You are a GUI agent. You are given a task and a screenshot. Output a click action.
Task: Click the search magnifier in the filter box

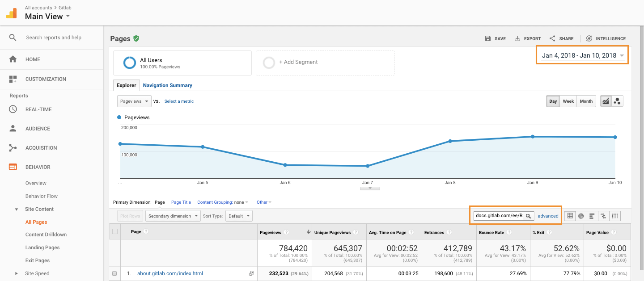pyautogui.click(x=529, y=216)
